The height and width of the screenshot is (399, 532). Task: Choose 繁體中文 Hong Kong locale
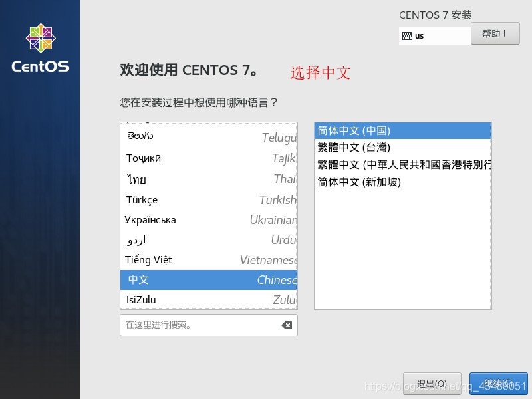[x=403, y=164]
